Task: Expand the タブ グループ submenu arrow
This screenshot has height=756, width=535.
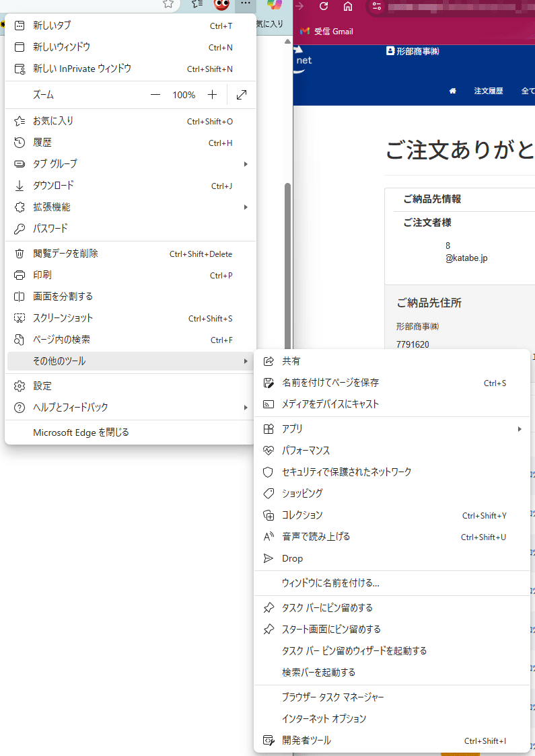Action: click(246, 164)
